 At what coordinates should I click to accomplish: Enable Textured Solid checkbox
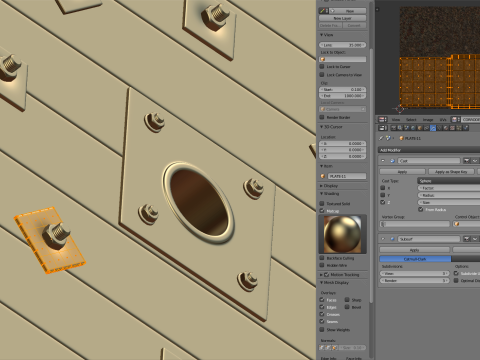322,203
